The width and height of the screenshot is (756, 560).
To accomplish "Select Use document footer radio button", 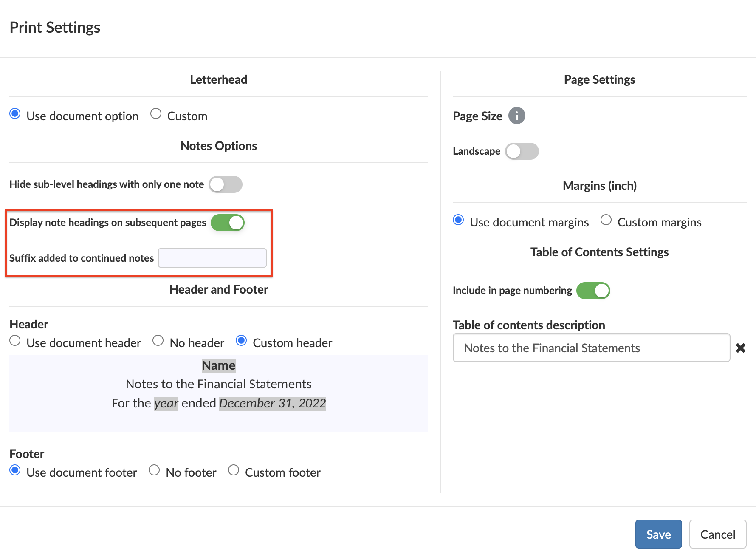I will coord(15,470).
